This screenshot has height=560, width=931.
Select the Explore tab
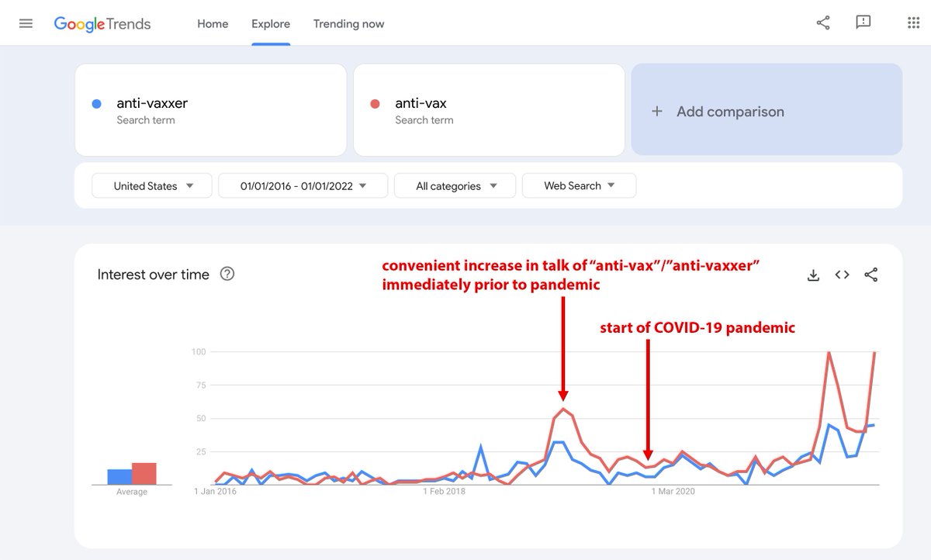point(270,23)
